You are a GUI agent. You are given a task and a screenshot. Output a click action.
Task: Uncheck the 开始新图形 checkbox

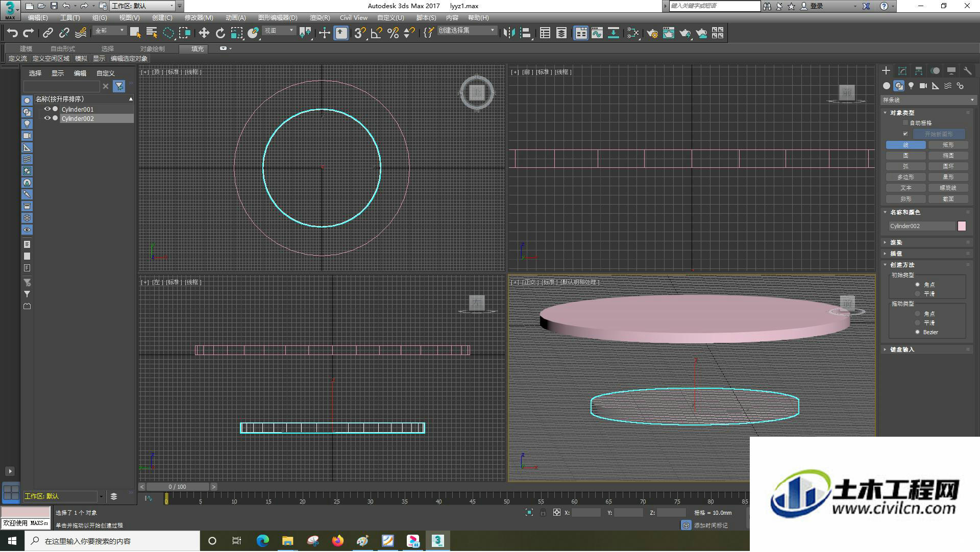[x=905, y=134]
